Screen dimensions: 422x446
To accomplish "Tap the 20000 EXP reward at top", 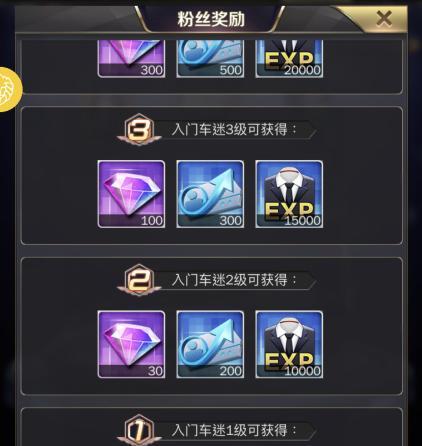I will coord(289,59).
